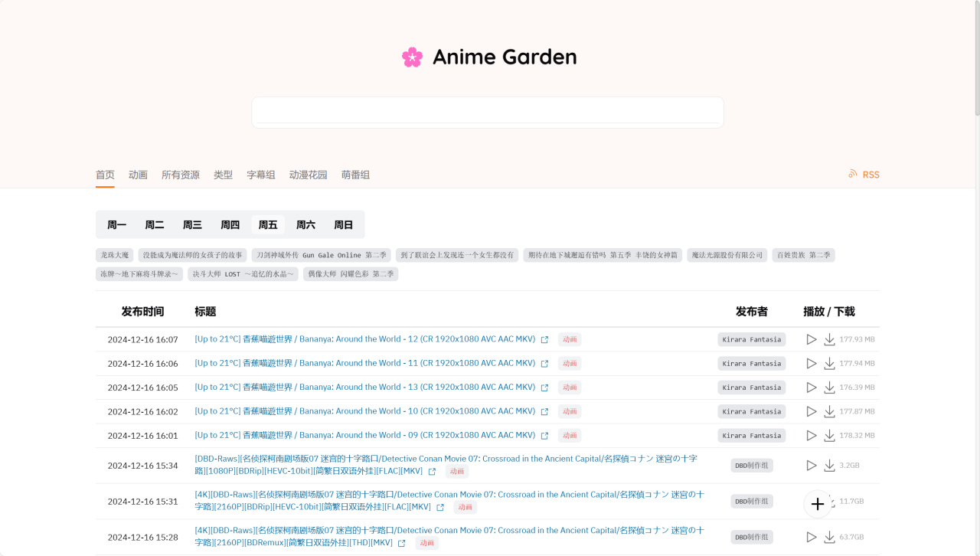Viewport: 980px width, 556px height.
Task: Download the Bananya episode 12 torrent
Action: [829, 339]
